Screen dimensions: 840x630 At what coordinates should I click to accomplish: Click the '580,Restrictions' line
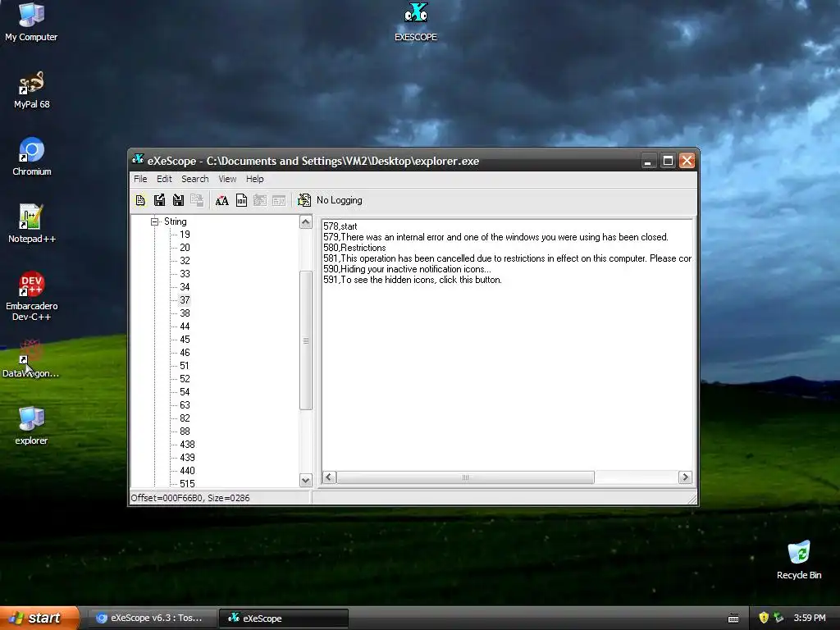(354, 248)
